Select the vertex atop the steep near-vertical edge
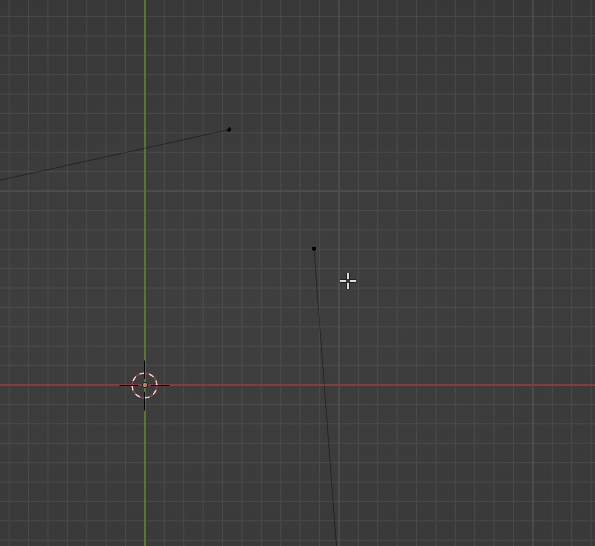The height and width of the screenshot is (546, 595). [314, 249]
